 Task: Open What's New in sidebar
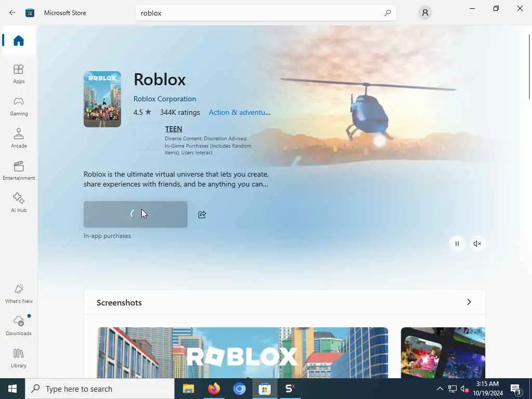coord(19,294)
